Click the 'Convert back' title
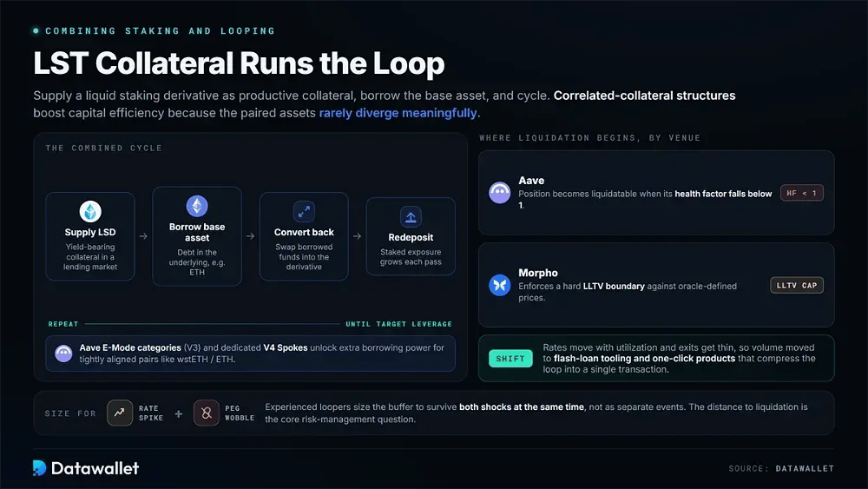 [x=304, y=232]
